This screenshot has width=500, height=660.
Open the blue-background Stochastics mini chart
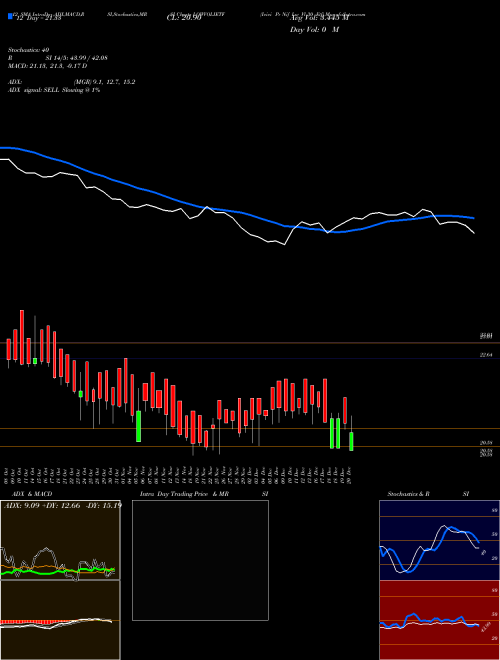coord(439,540)
